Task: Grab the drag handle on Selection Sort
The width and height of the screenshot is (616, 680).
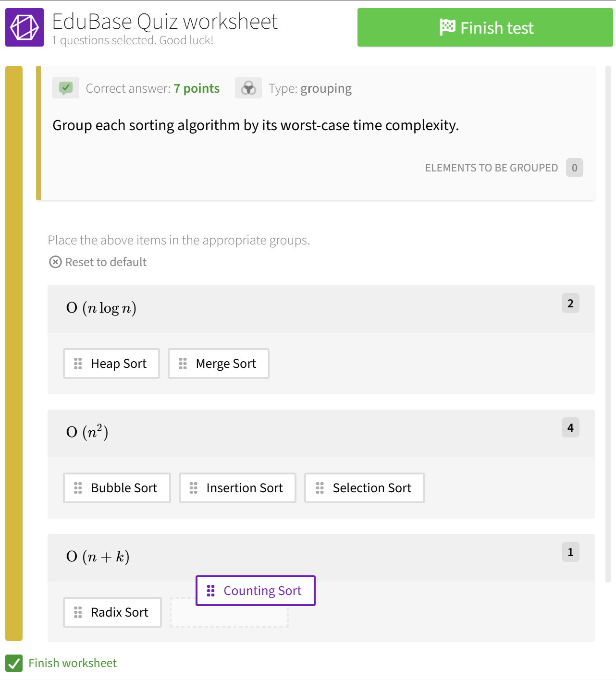Action: (320, 488)
